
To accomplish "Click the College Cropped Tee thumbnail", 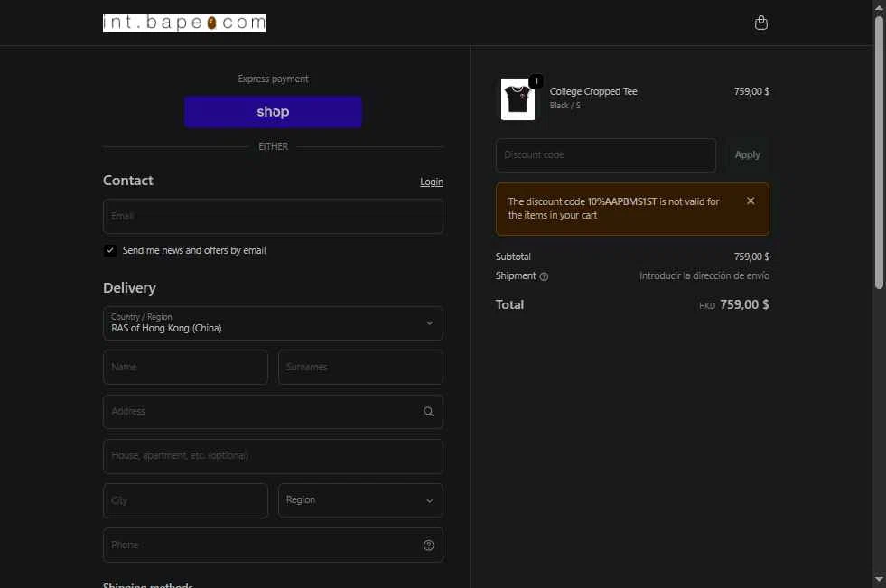I will click(518, 99).
